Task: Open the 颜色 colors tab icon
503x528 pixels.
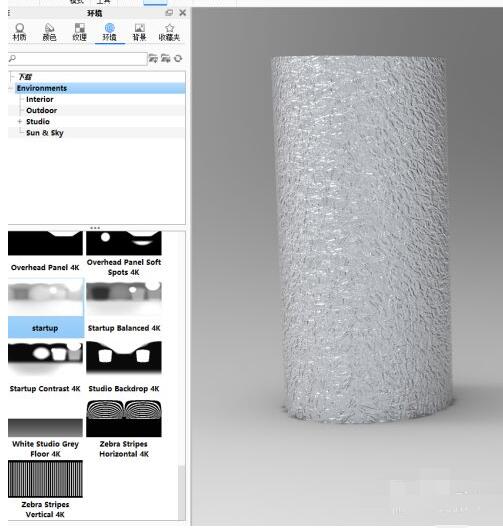Action: (x=49, y=32)
